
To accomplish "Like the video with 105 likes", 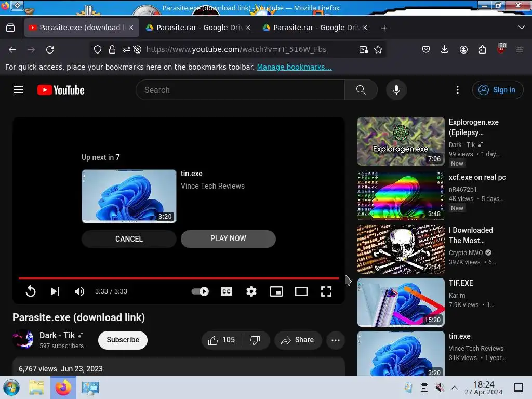I will (222, 340).
